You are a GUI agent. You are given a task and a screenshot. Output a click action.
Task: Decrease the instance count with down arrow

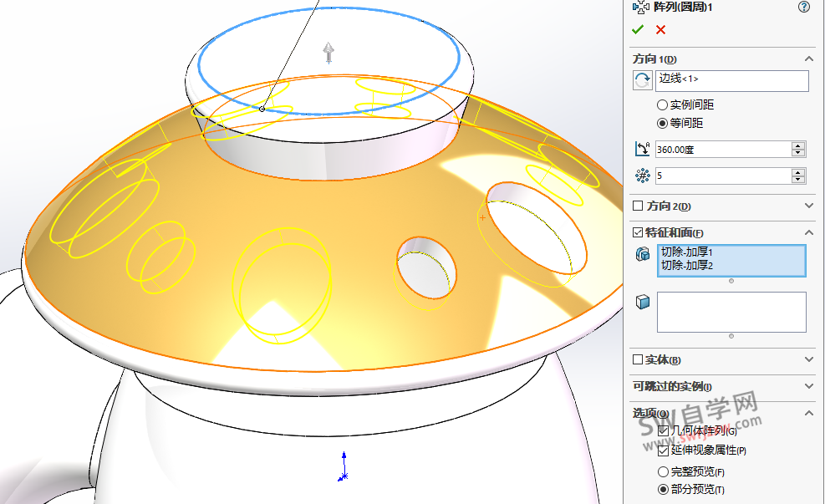[x=798, y=180]
